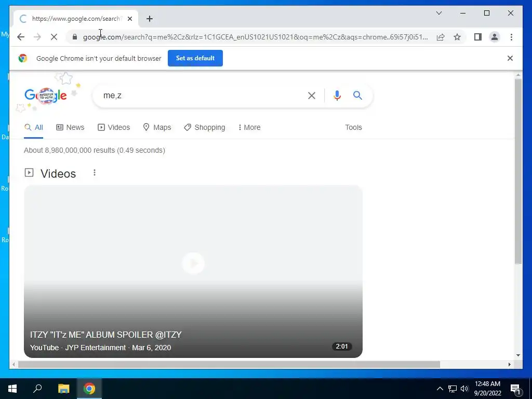Switch to the Videos tab
The height and width of the screenshot is (399, 532).
(x=114, y=127)
